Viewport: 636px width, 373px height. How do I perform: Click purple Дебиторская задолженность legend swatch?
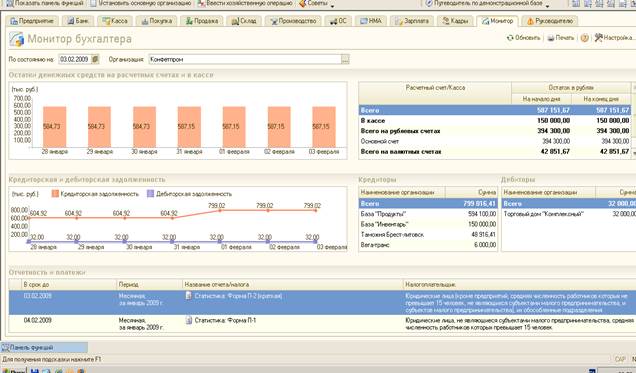(x=150, y=194)
